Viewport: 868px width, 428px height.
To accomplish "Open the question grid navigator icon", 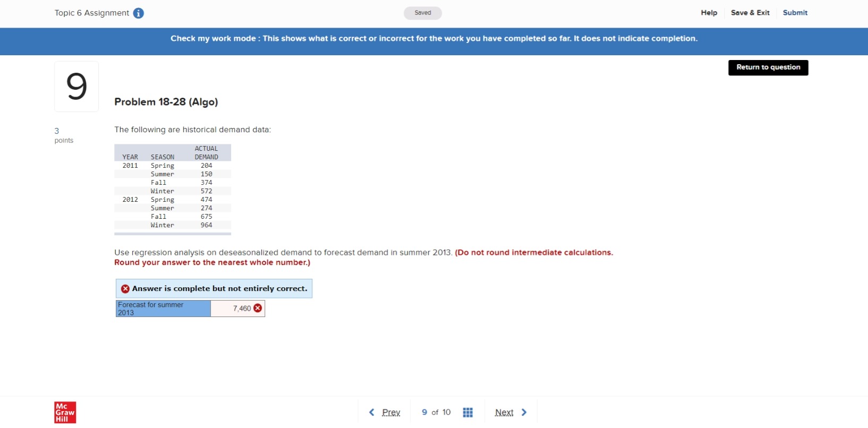I will [467, 413].
